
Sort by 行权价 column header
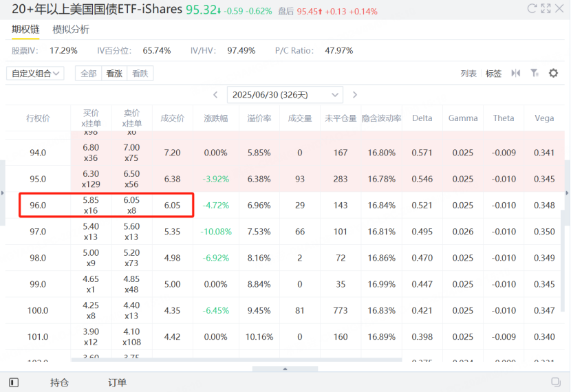38,118
